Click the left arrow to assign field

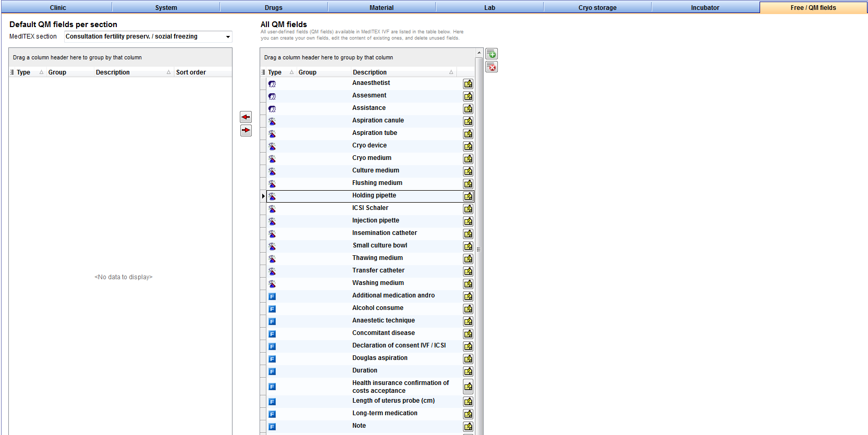[246, 117]
